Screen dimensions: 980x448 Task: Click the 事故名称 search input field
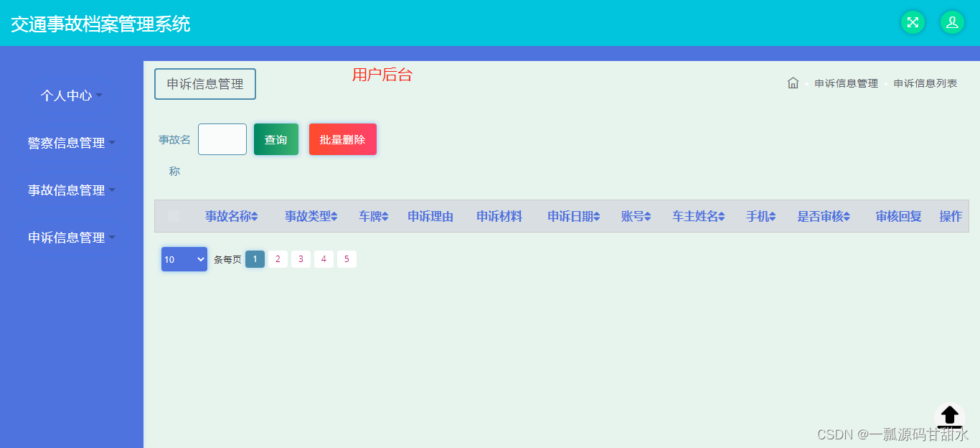[x=222, y=139]
